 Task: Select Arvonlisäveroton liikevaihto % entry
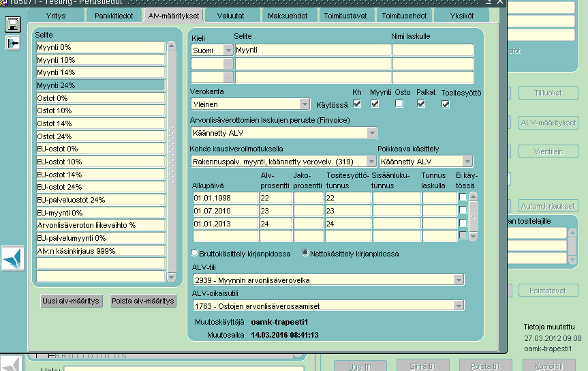[x=101, y=225]
